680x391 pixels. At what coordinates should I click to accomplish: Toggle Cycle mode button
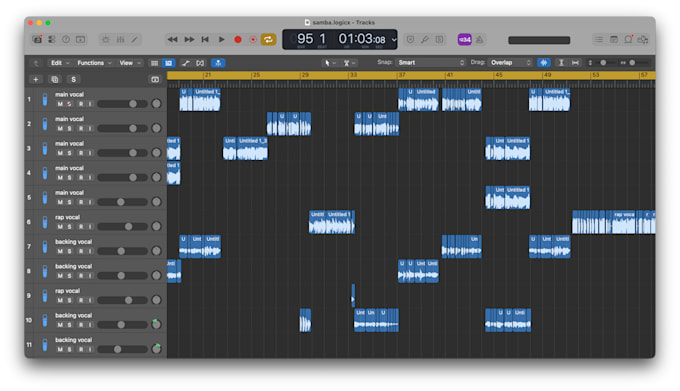[268, 39]
